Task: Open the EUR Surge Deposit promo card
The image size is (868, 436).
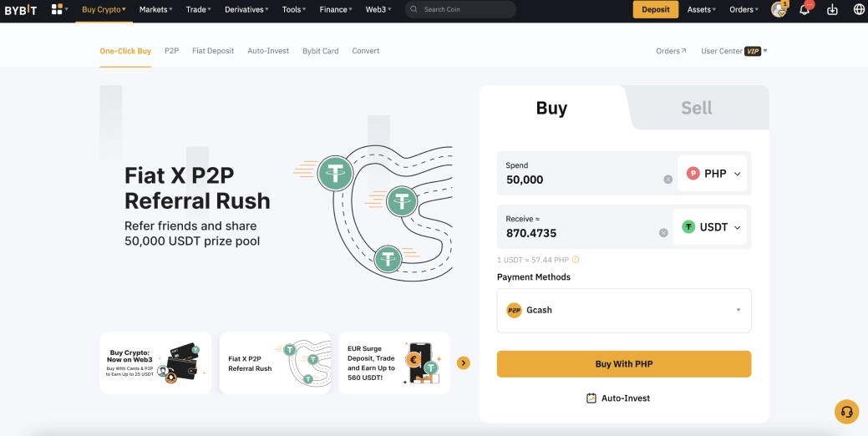Action: [x=394, y=363]
